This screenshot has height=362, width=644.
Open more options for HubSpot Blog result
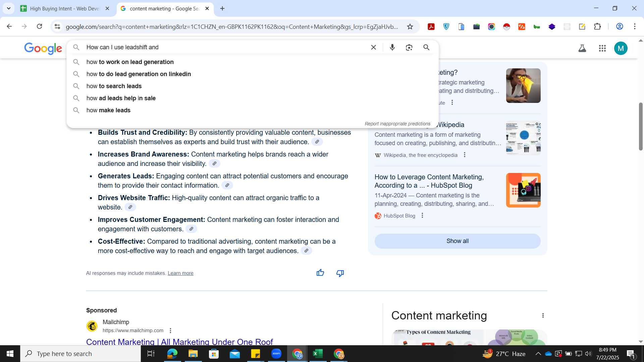point(422,216)
